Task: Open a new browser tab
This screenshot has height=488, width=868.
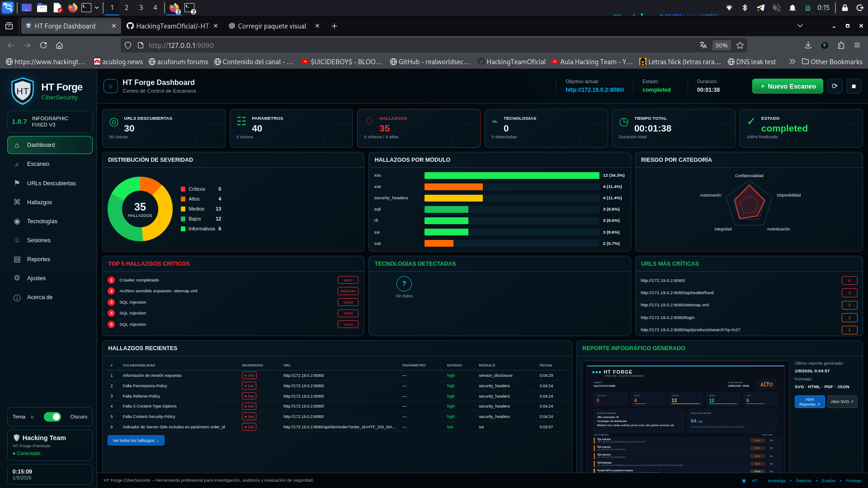Action: (x=334, y=26)
